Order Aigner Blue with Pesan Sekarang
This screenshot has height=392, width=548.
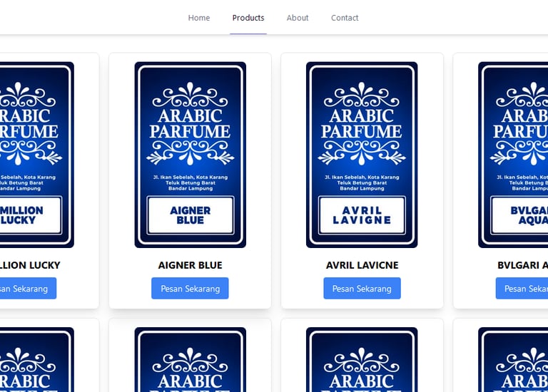tap(190, 289)
